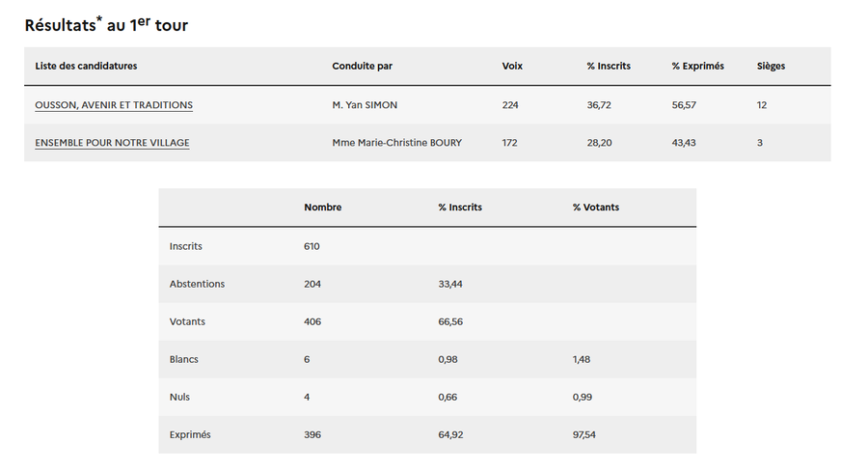
Task: Open the OUSSON, AVENIR ET TRADITIONS list link
Action: coord(114,105)
